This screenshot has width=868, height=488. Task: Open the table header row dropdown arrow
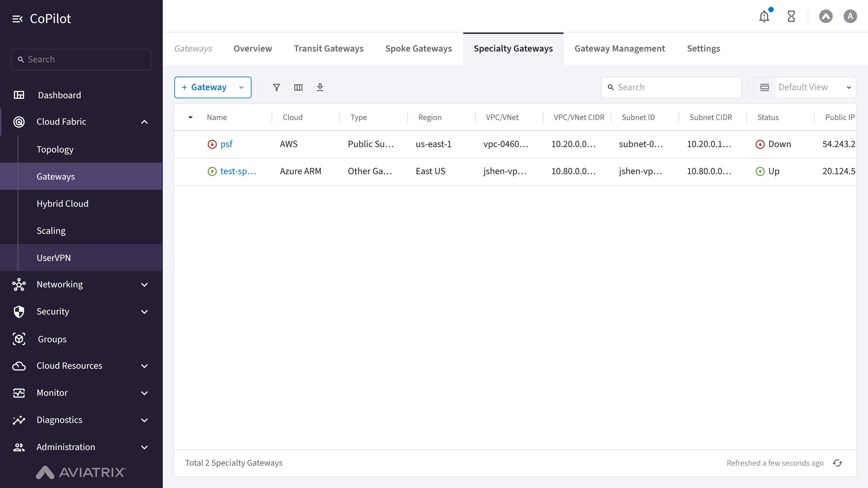[190, 117]
